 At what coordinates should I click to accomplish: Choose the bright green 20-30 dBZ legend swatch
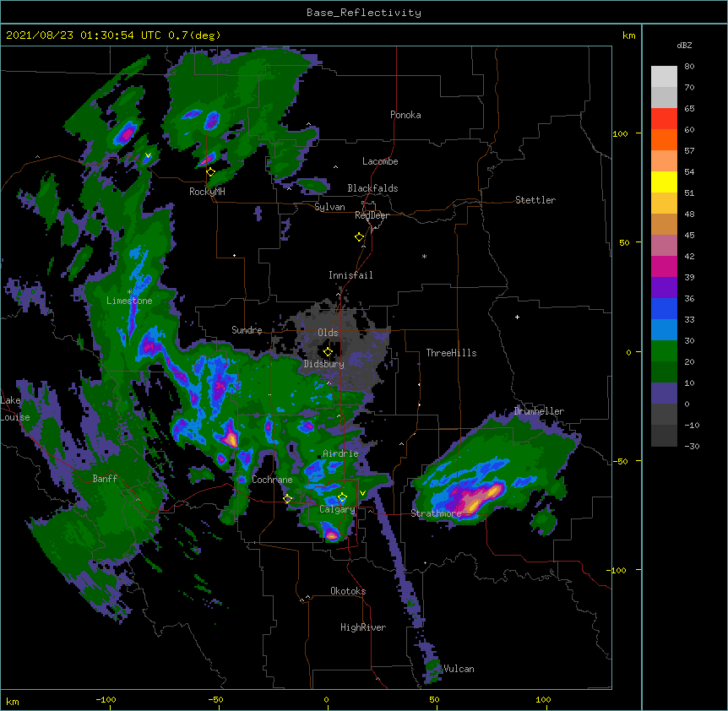point(664,351)
